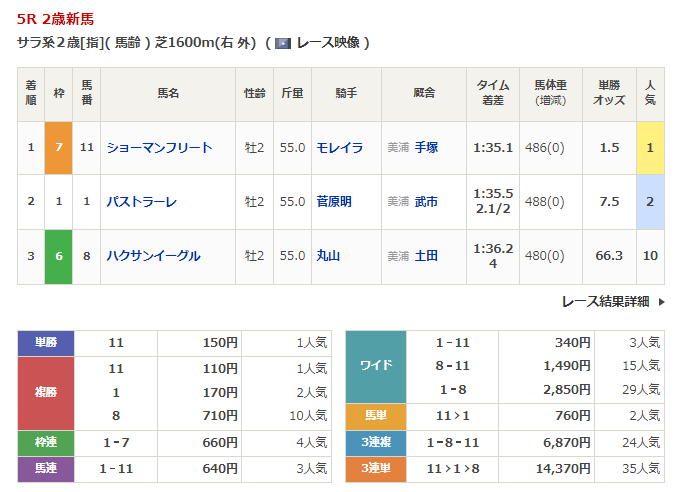View jockey 菅原明 page
Viewport: 678px width, 492px height.
coord(334,202)
